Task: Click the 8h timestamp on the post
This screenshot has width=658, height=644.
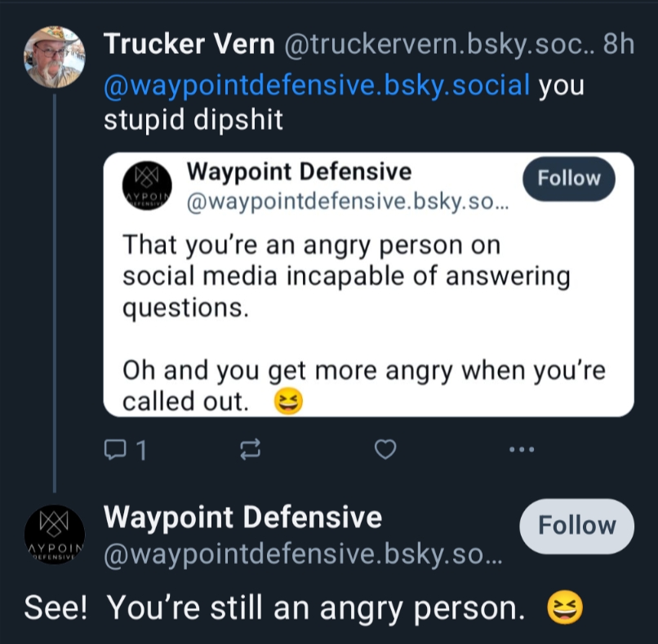Action: coord(618,44)
